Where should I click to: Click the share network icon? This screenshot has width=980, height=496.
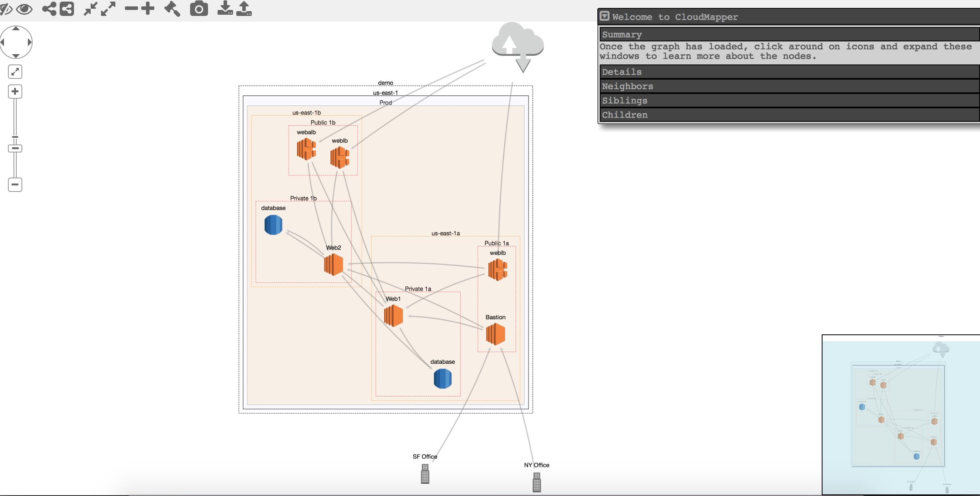48,9
